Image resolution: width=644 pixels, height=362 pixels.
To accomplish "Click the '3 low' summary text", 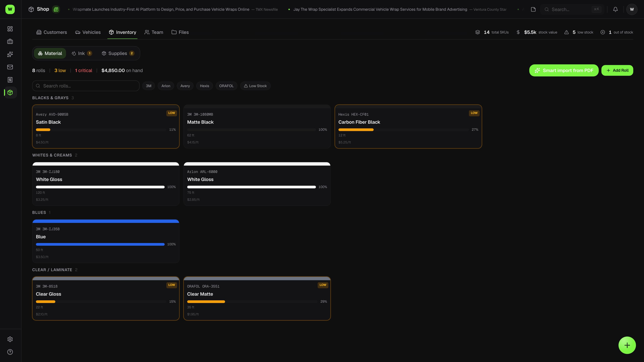I will pos(60,70).
